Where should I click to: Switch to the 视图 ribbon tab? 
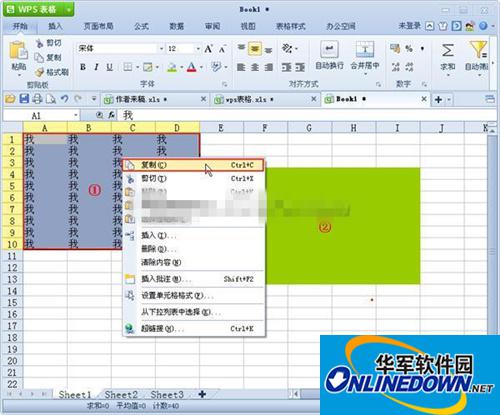pyautogui.click(x=248, y=26)
